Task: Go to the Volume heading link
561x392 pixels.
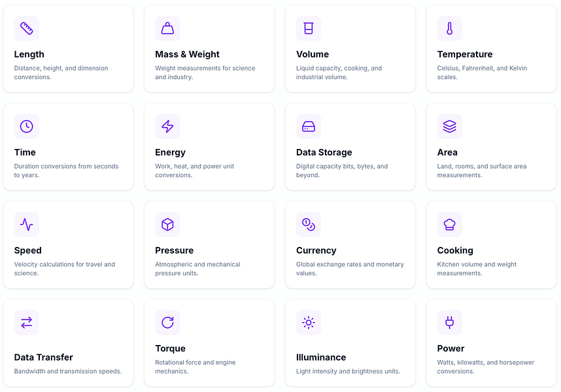Action: click(313, 54)
